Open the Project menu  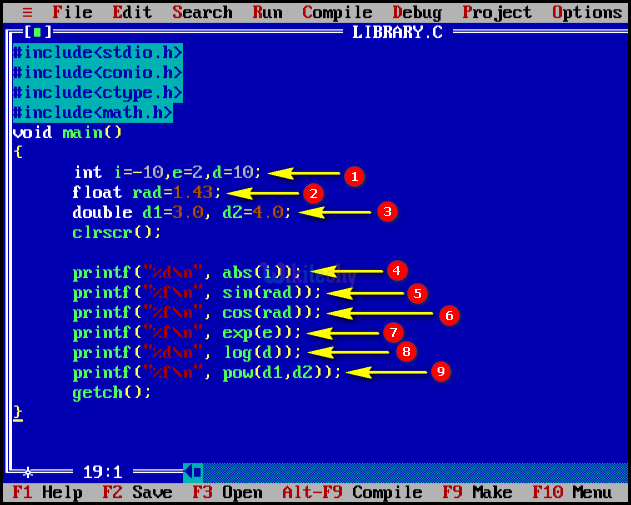pyautogui.click(x=497, y=12)
